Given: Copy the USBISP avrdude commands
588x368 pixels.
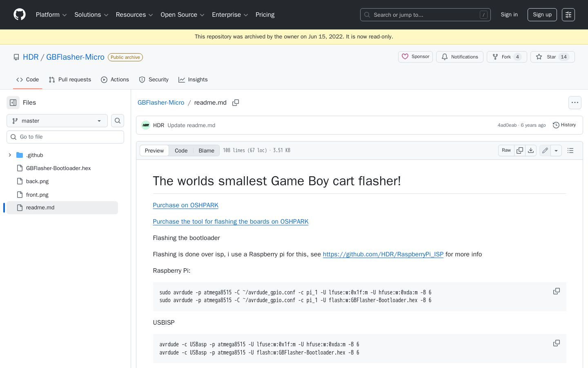Looking at the screenshot, I should point(557,343).
